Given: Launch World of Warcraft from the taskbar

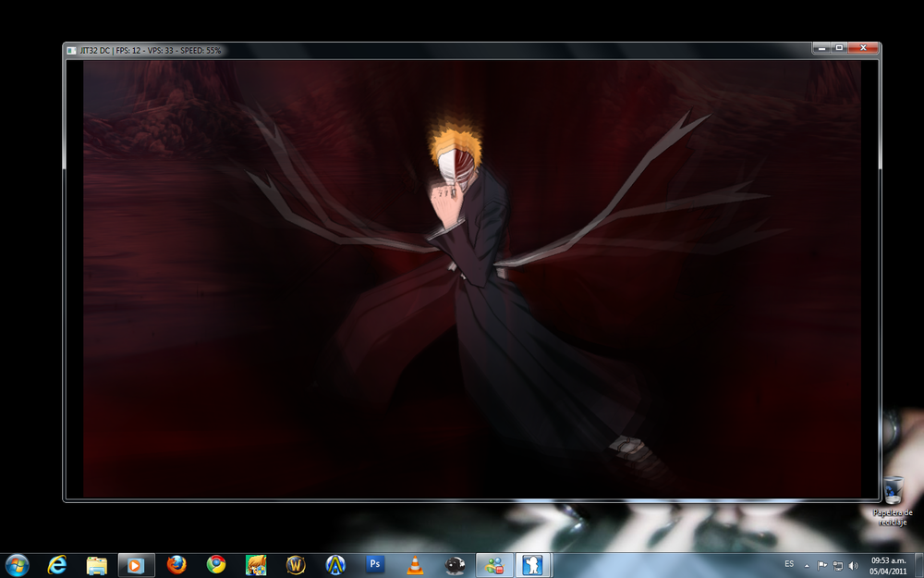Looking at the screenshot, I should [x=296, y=565].
